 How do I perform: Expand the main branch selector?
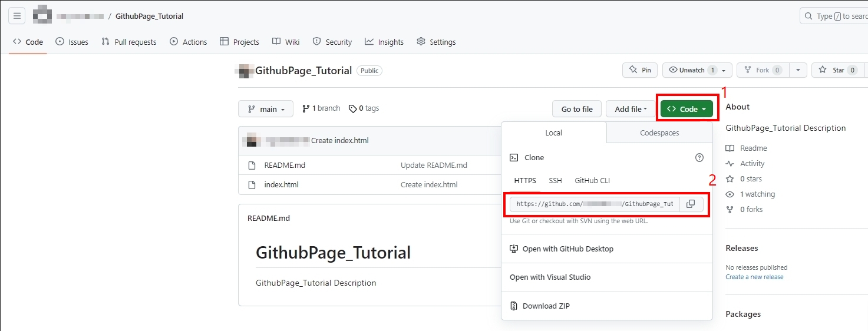[266, 109]
